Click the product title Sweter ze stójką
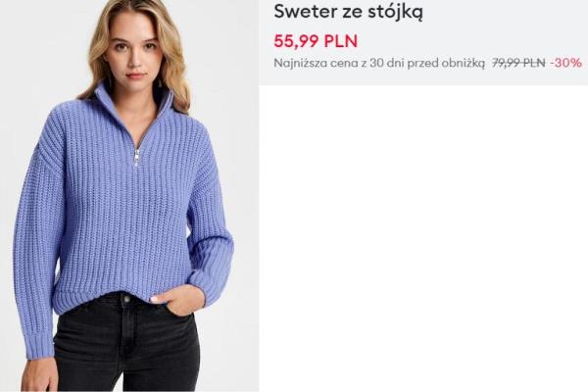The width and height of the screenshot is (588, 392). click(x=349, y=12)
